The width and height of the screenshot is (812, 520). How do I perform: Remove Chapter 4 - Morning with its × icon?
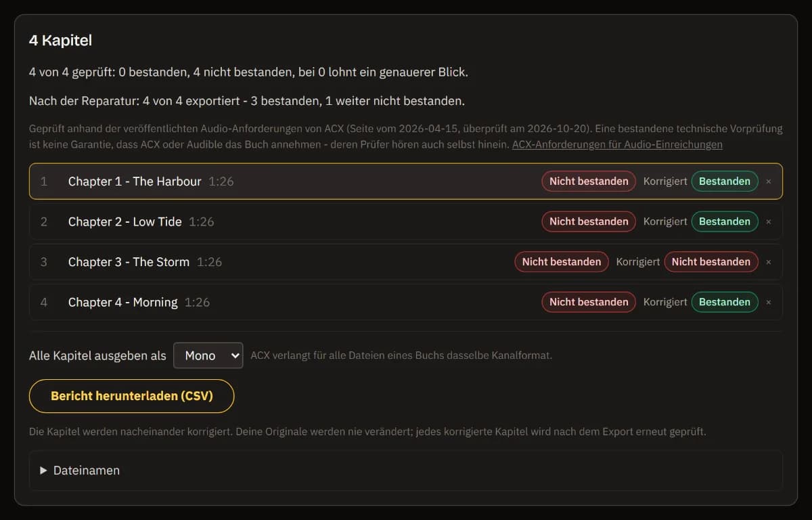tap(768, 302)
